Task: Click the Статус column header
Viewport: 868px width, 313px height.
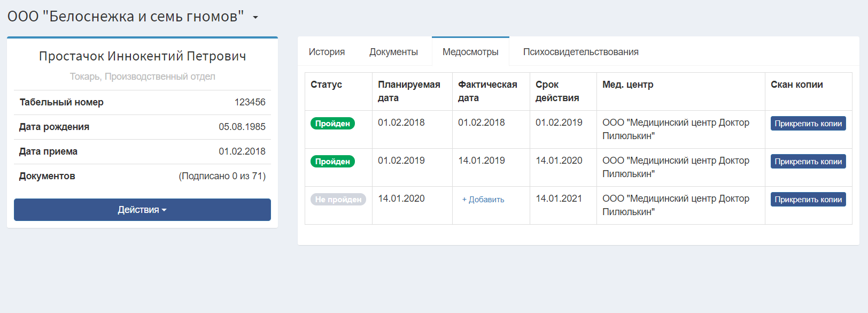Action: [326, 85]
